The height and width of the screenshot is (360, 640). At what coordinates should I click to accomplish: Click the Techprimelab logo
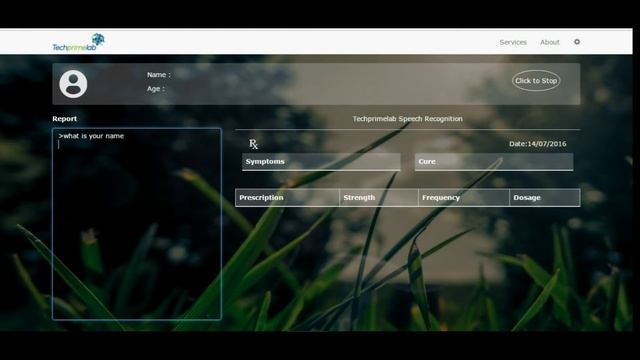(78, 42)
